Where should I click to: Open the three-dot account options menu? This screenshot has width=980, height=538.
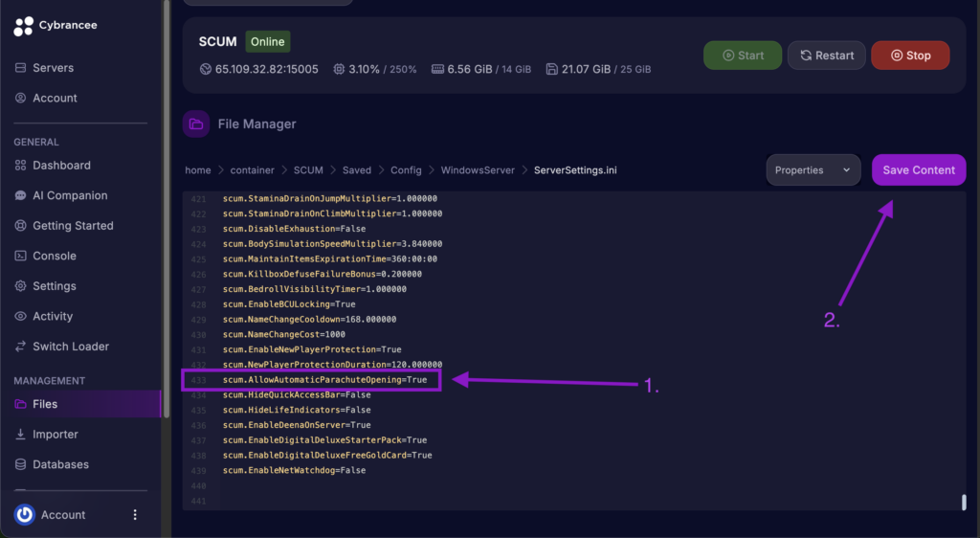pyautogui.click(x=135, y=514)
